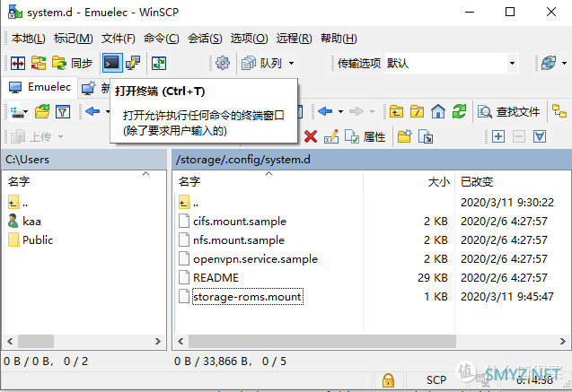Open the 远程(R) menu
This screenshot has height=392, width=572.
pyautogui.click(x=294, y=39)
